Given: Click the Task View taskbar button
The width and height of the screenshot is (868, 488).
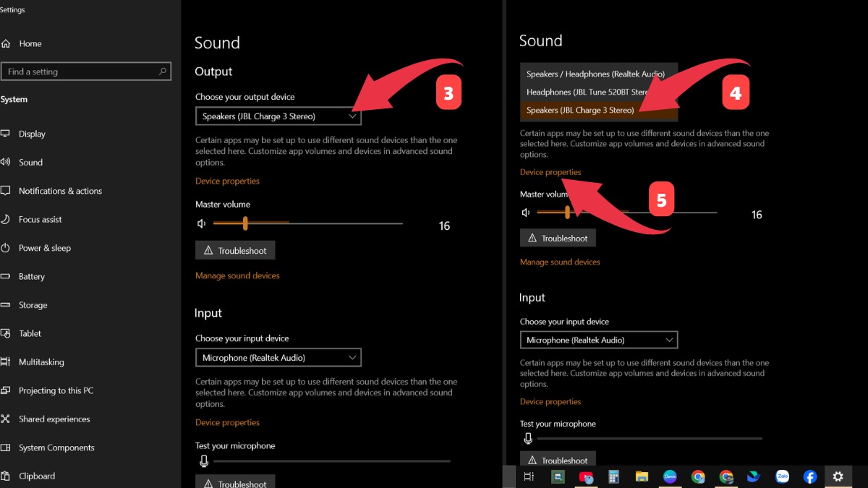Looking at the screenshot, I should pos(529,476).
